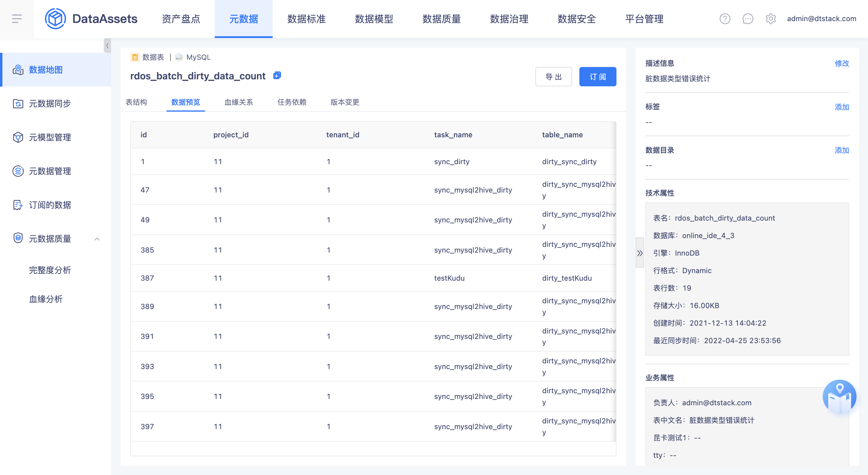Screen dimensions: 868x475
Task: Toggle the hamburger menu icon
Action: 17,18
